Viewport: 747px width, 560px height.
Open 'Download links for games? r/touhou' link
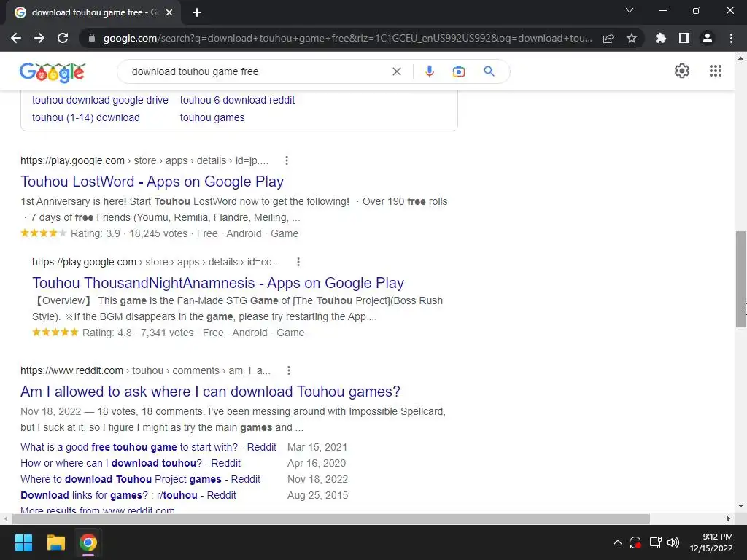pos(128,495)
